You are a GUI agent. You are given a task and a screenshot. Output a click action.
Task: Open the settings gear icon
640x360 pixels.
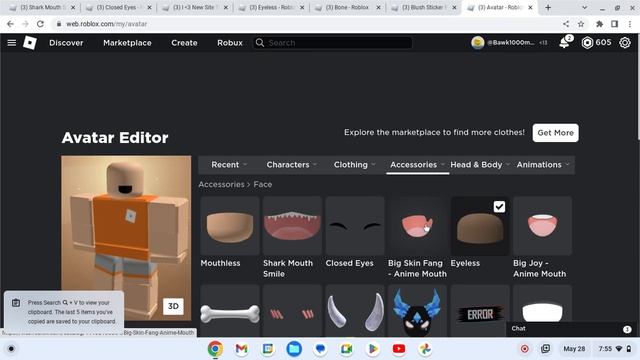(624, 42)
